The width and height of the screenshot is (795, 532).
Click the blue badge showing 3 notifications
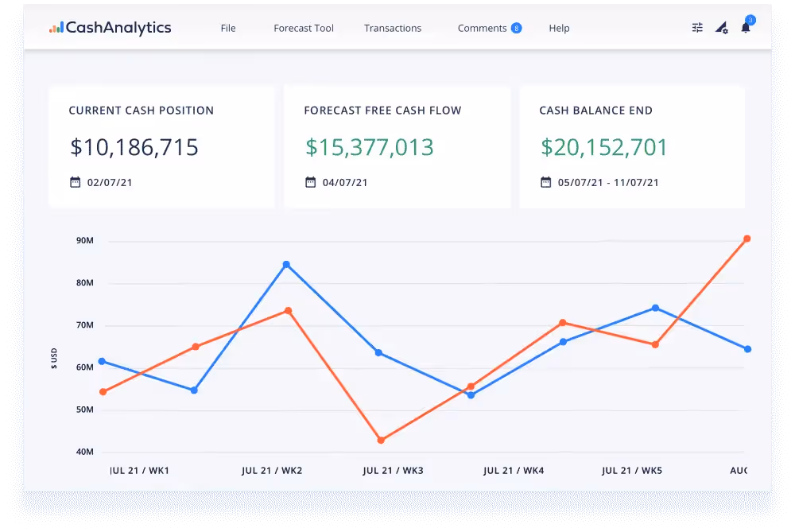(750, 19)
